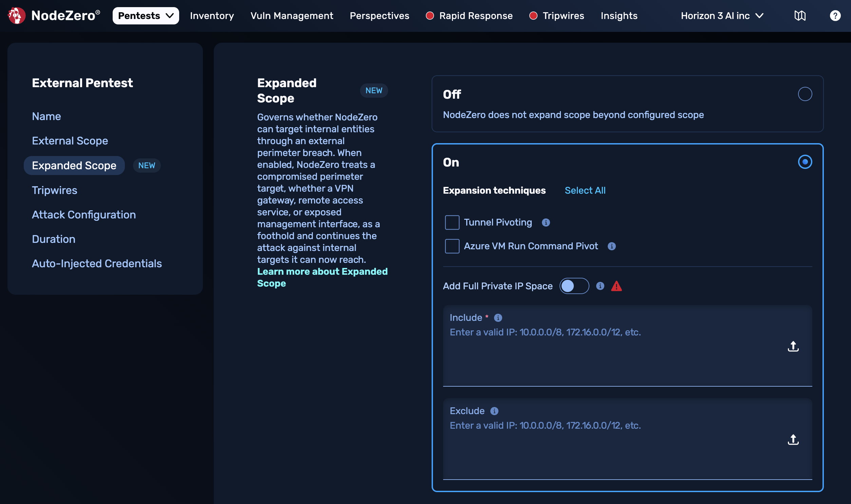
Task: Open Vuln Management in top navigation
Action: [x=292, y=16]
